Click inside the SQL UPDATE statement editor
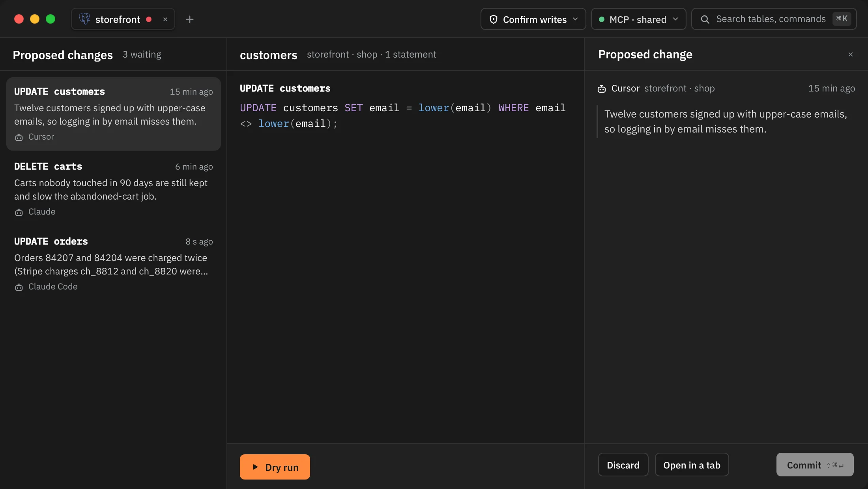This screenshot has width=868, height=489. coord(403,116)
